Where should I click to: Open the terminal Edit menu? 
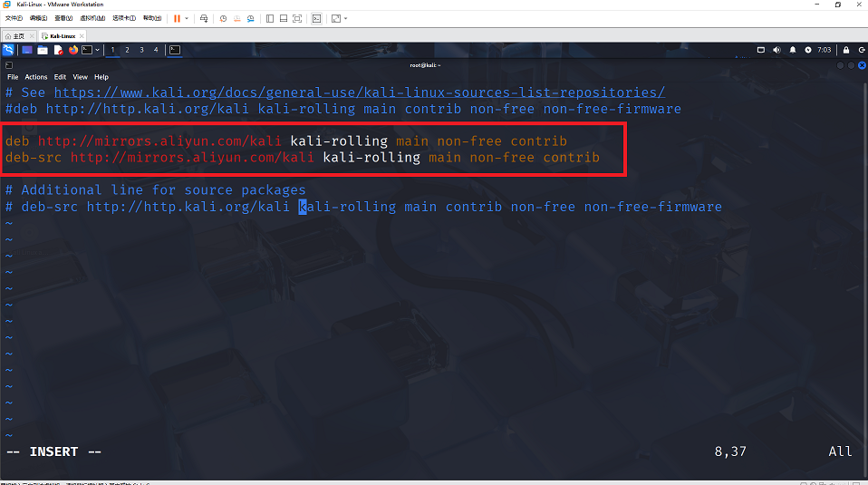(x=60, y=77)
